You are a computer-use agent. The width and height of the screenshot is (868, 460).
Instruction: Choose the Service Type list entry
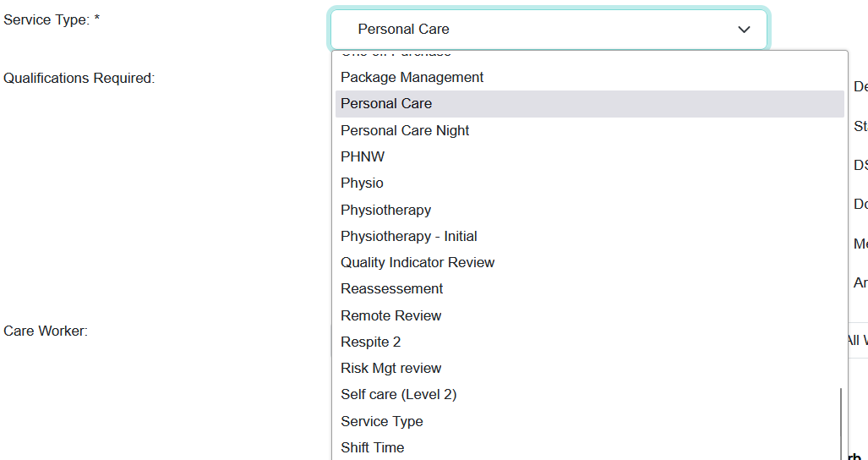382,421
